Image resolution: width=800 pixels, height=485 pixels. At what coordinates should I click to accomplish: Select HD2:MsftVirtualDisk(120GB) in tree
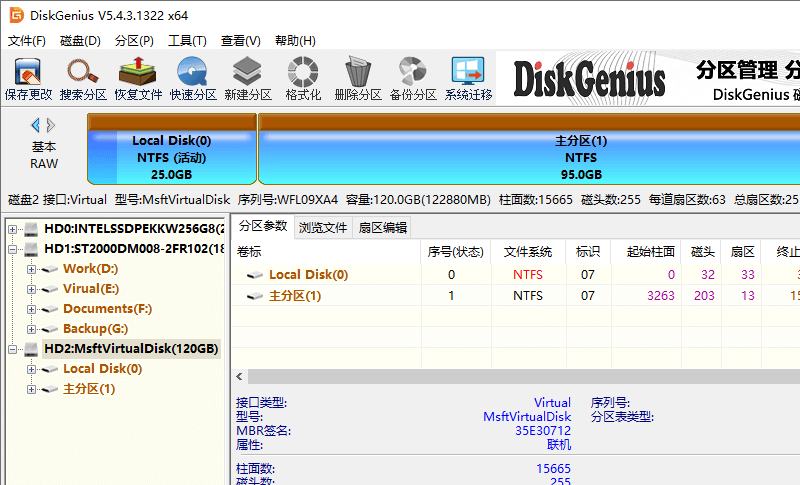[x=131, y=349]
